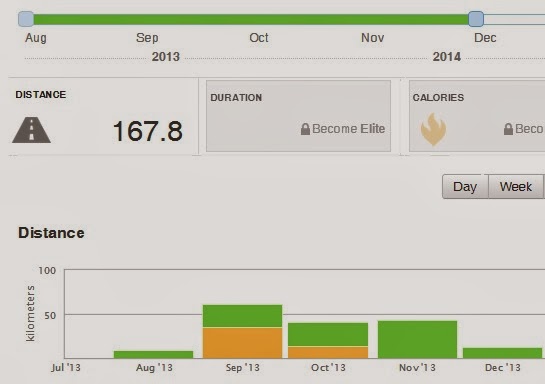Click the Aug '13 distance bar

153,354
